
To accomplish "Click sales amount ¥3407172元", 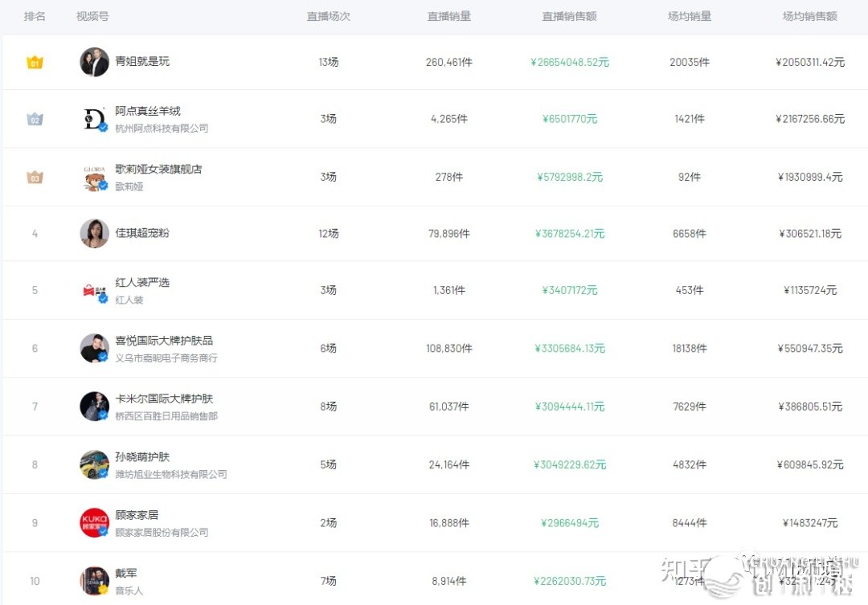I will point(570,291).
